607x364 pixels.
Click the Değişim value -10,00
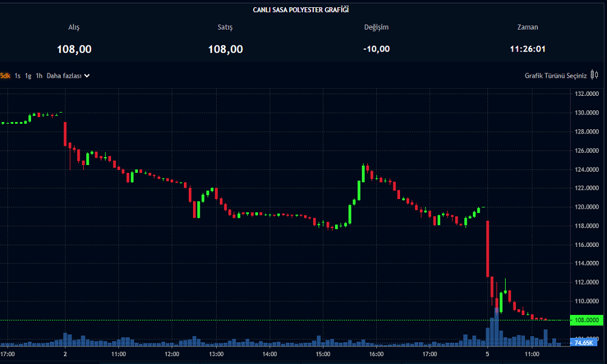(376, 49)
